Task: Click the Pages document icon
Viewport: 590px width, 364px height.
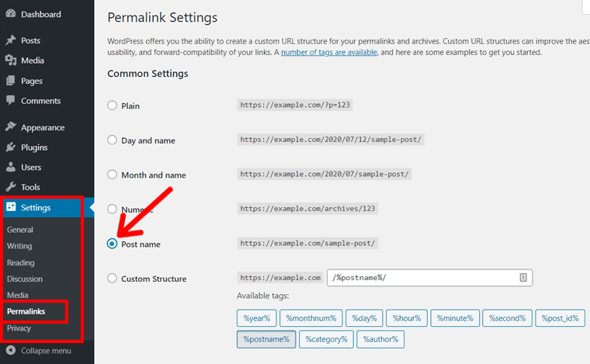Action: point(11,81)
